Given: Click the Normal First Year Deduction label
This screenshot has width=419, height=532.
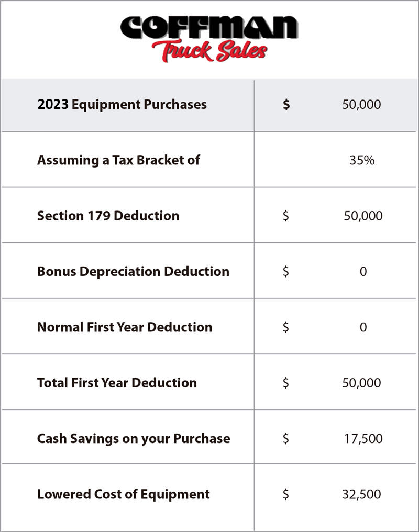Looking at the screenshot, I should click(x=125, y=327).
